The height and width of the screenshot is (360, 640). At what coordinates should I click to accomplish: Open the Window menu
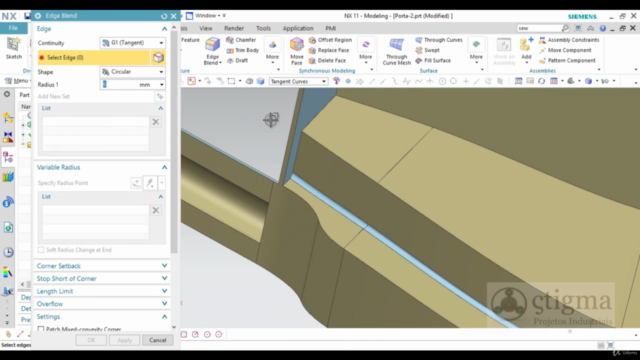tap(206, 16)
